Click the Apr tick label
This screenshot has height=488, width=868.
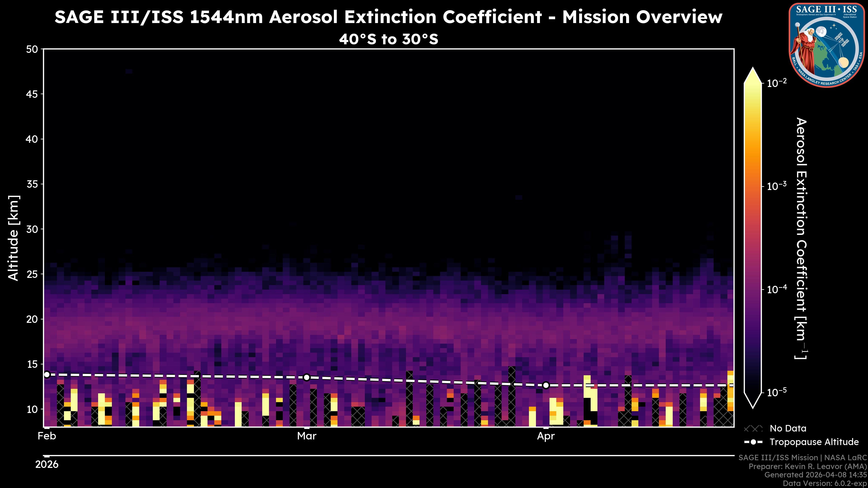click(545, 436)
